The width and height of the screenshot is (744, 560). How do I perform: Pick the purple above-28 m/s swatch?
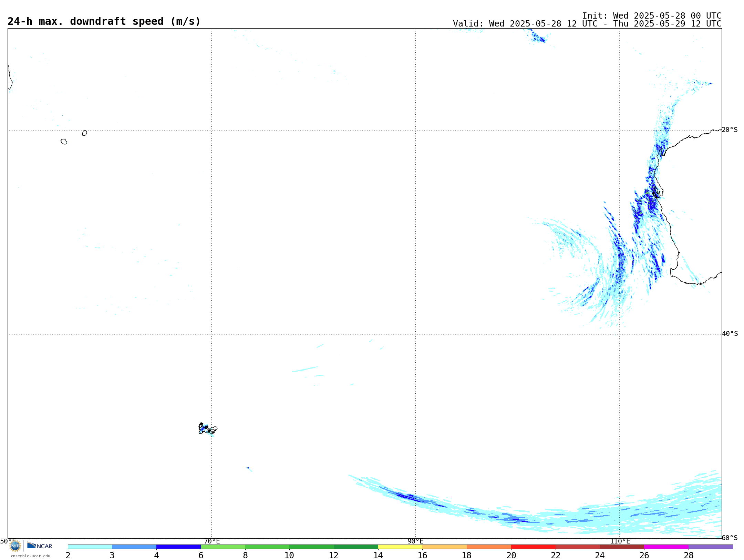coord(711,547)
